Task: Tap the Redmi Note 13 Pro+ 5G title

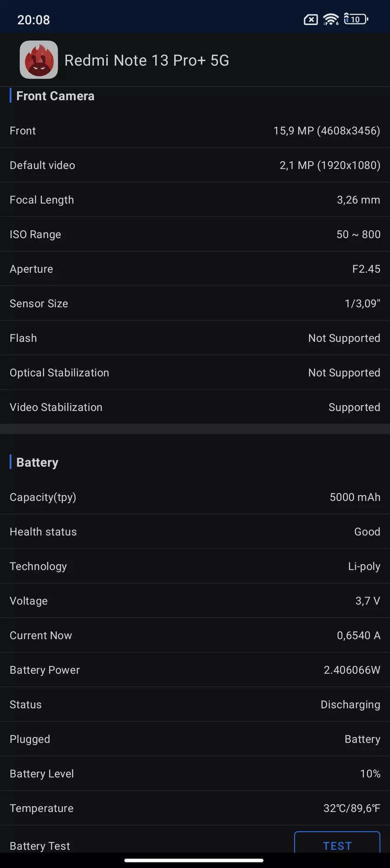Action: (146, 60)
